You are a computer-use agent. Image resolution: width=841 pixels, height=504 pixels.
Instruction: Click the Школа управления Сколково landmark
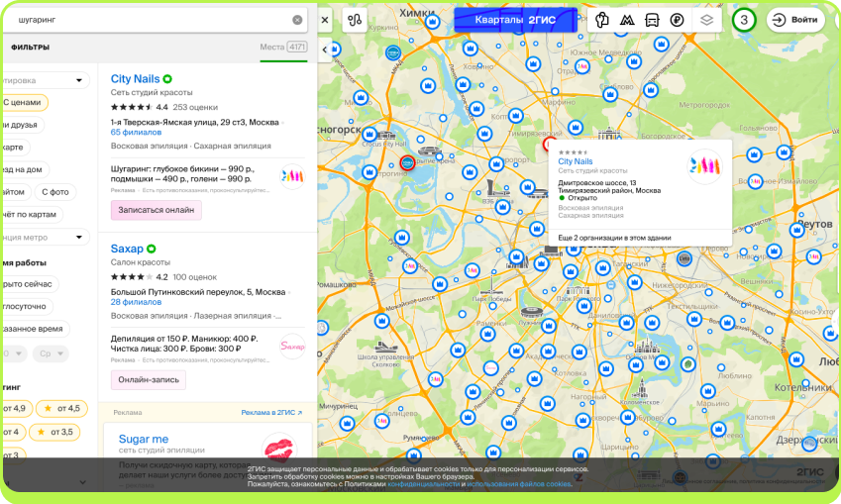coord(385,346)
